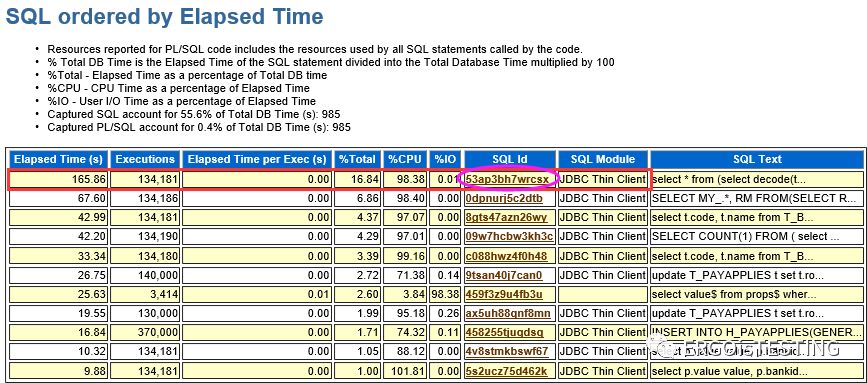Viewport: 867px width, 383px height.
Task: Click the SELECT COUNT(1) FROM SQL text cell
Action: (757, 237)
